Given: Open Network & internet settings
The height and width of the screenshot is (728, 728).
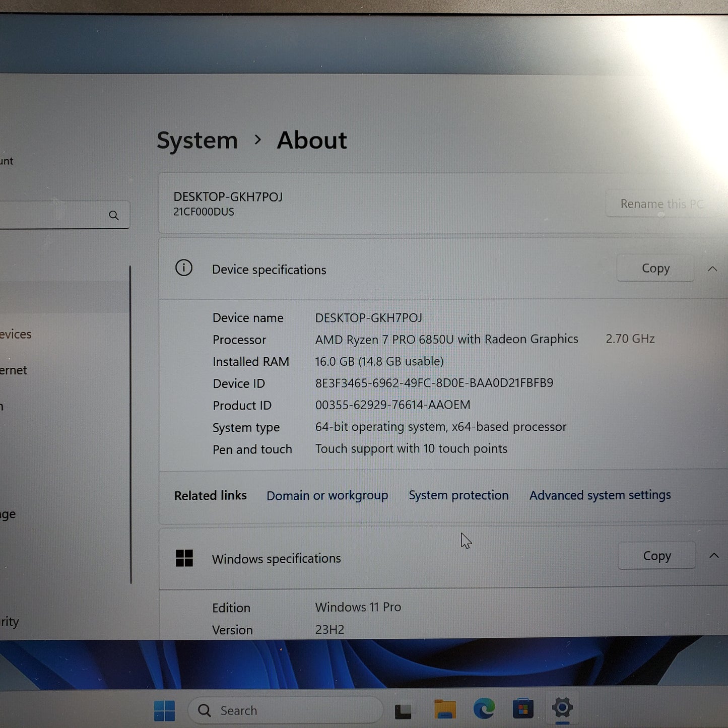Looking at the screenshot, I should [14, 370].
